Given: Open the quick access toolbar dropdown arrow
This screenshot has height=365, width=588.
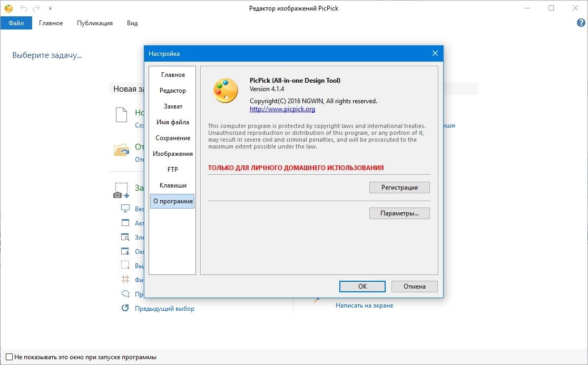Looking at the screenshot, I should (50, 8).
